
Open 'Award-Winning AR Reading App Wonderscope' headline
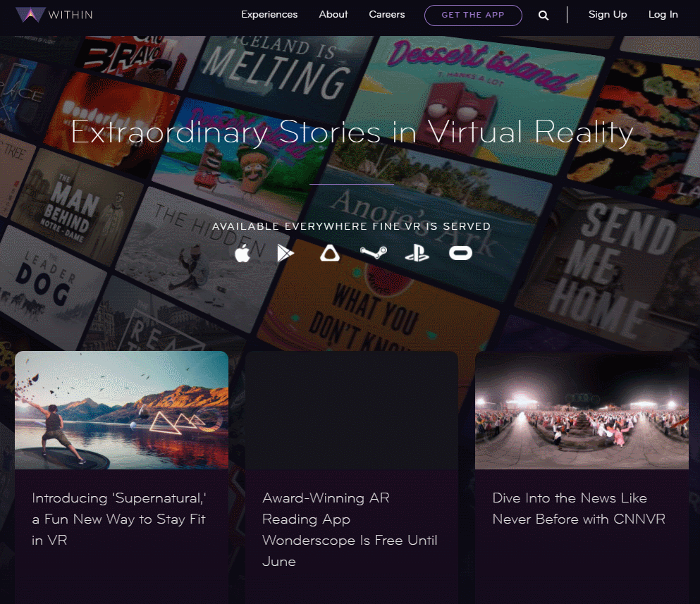coord(350,529)
